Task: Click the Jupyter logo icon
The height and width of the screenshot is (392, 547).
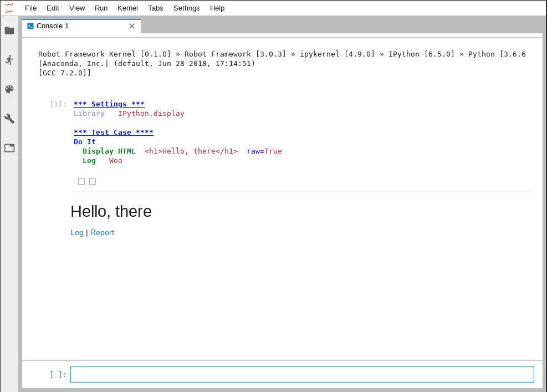Action: click(x=9, y=8)
